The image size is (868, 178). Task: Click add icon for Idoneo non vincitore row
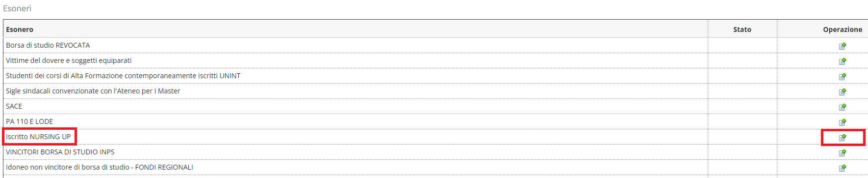click(842, 168)
